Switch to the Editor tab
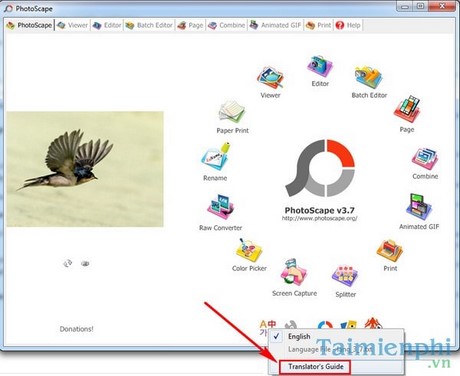 (107, 25)
